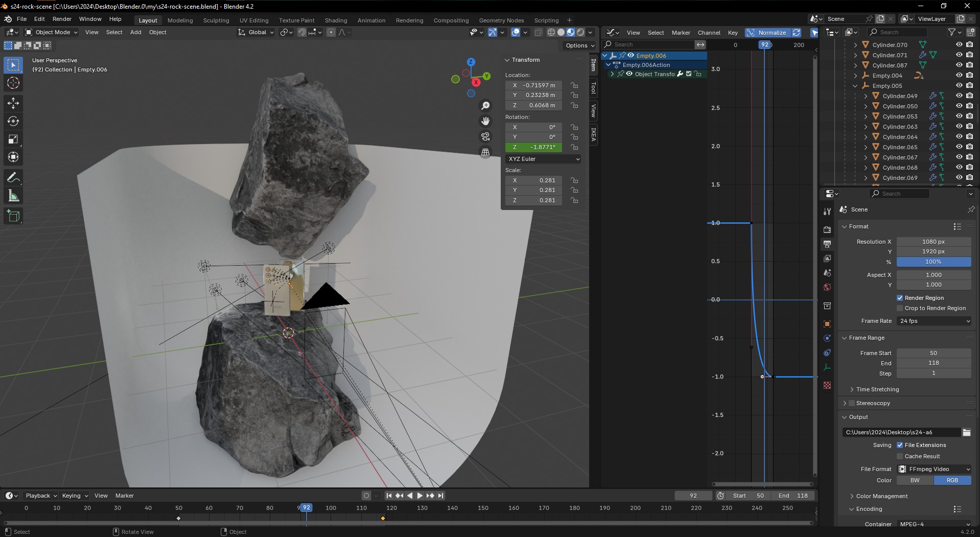Select rendered viewport shading mode

[580, 32]
